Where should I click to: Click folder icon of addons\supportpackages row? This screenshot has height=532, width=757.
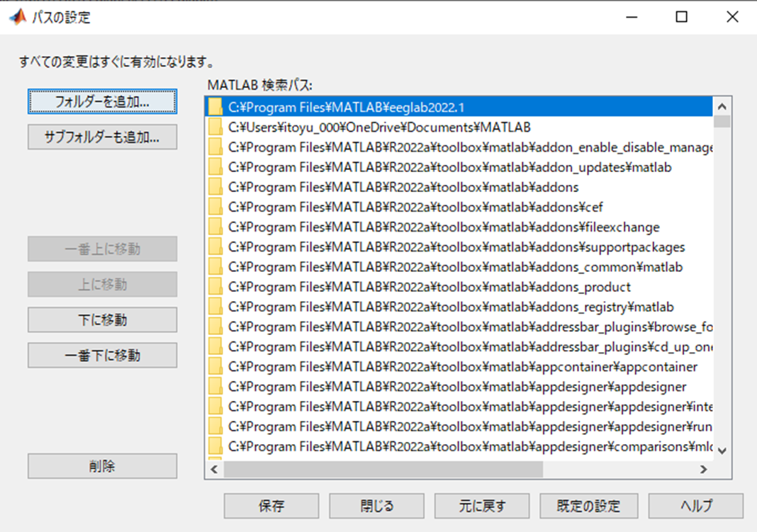215,247
